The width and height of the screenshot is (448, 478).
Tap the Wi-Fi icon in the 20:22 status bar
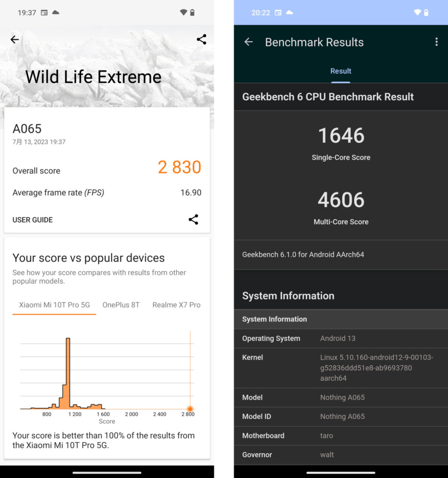(417, 12)
